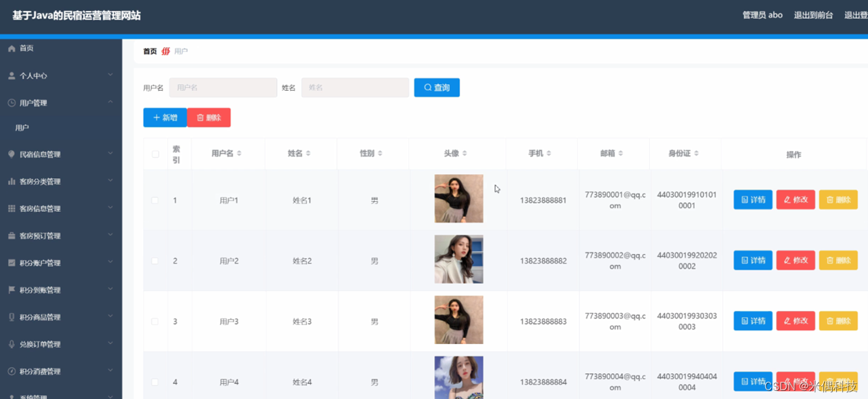
Task: Open the avatar image of 用户4
Action: tap(459, 377)
